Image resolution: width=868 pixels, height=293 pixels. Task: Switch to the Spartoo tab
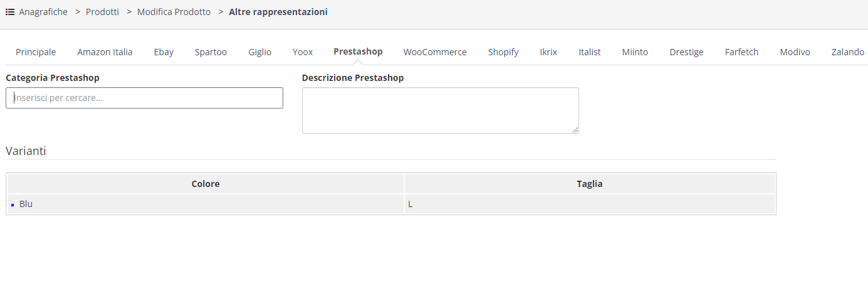click(x=211, y=52)
